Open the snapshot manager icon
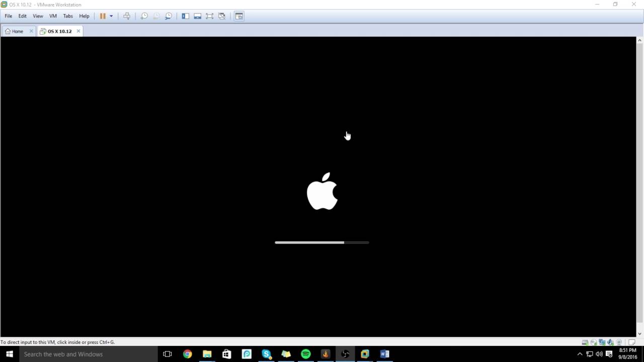The height and width of the screenshot is (362, 644). (168, 16)
